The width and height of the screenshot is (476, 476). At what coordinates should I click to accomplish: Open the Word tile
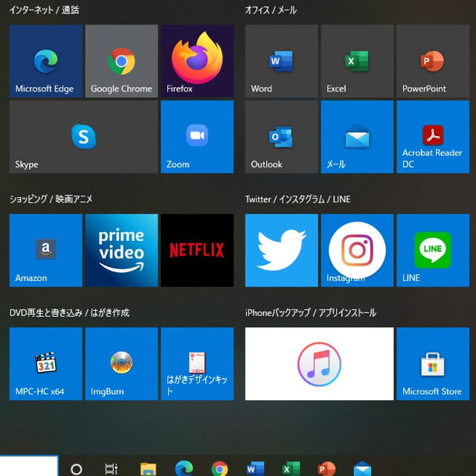pyautogui.click(x=282, y=61)
